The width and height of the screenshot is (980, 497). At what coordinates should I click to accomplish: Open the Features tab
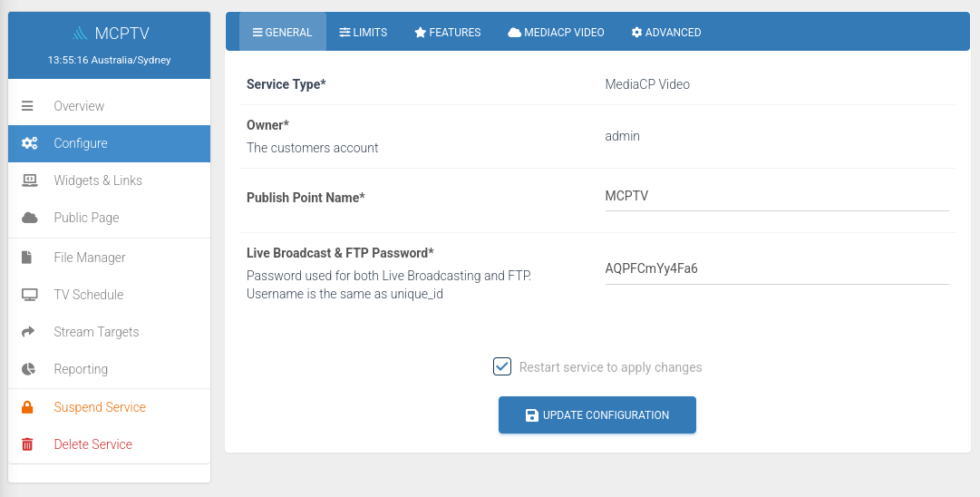coord(448,32)
